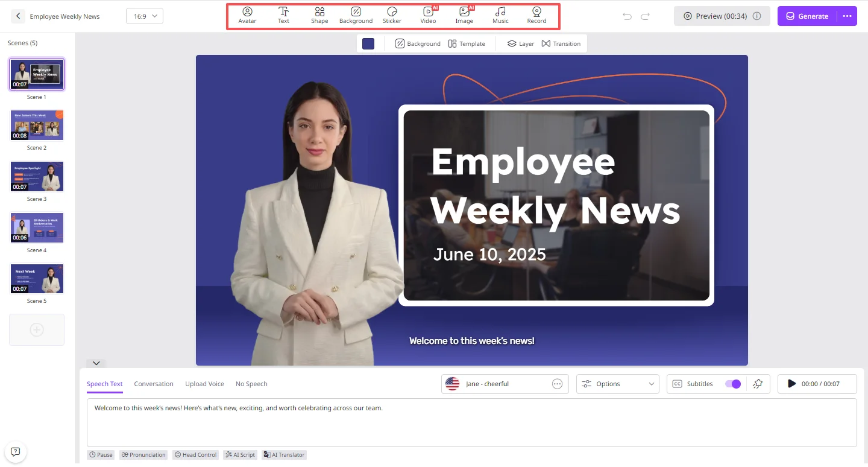This screenshot has height=467, width=868.
Task: Open the Sticker library
Action: click(392, 16)
